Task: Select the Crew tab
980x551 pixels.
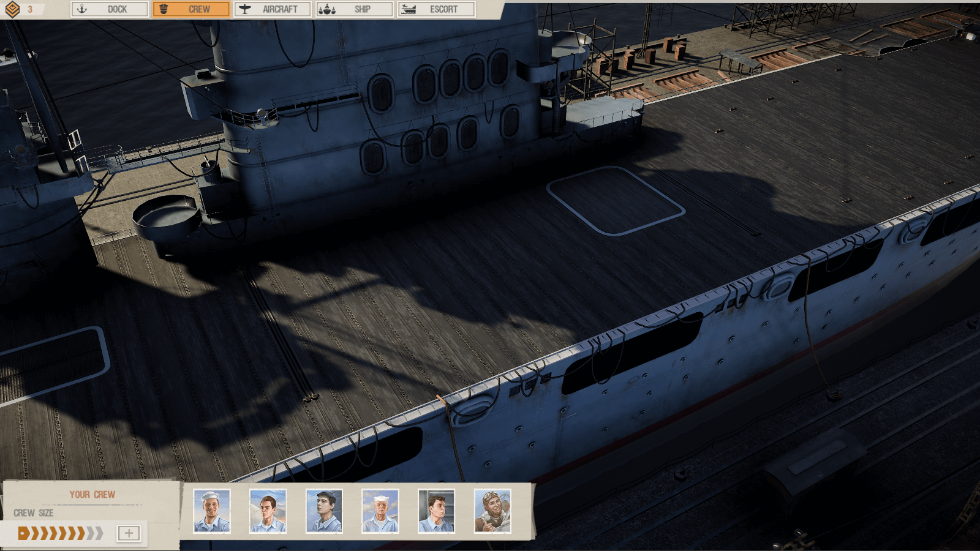Action: [x=191, y=9]
